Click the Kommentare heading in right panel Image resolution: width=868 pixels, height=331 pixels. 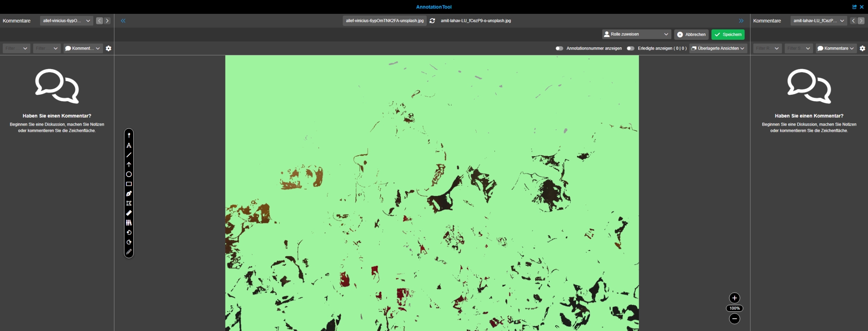(x=767, y=21)
